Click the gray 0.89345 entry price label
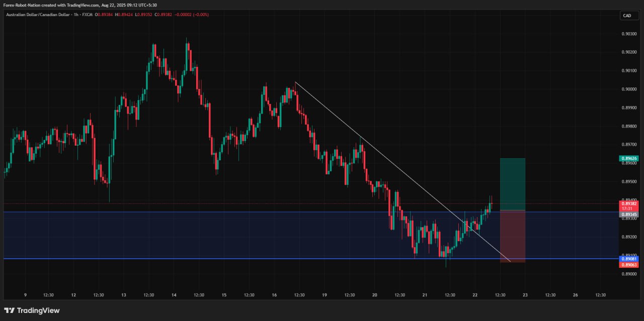This screenshot has width=644, height=321. coord(629,215)
